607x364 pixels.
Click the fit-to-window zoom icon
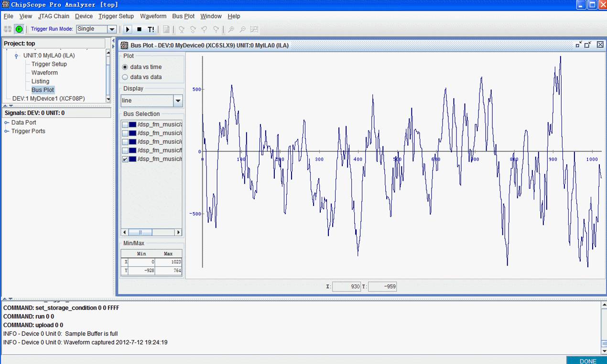point(254,29)
